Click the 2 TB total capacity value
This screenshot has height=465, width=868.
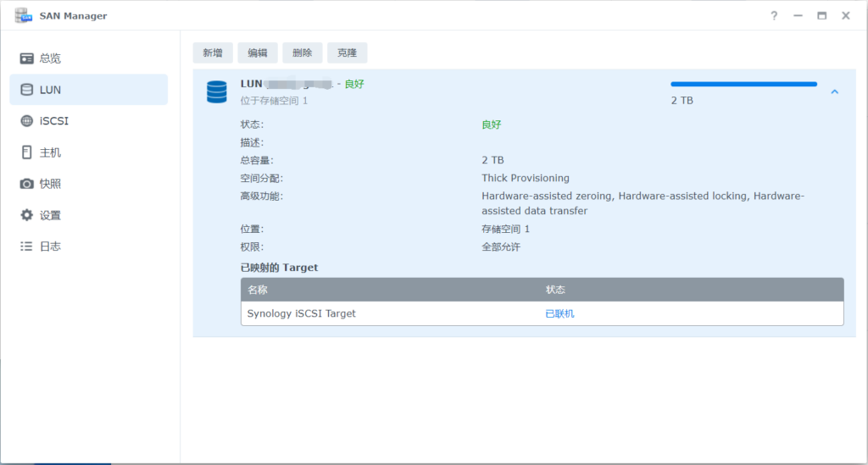pos(492,160)
